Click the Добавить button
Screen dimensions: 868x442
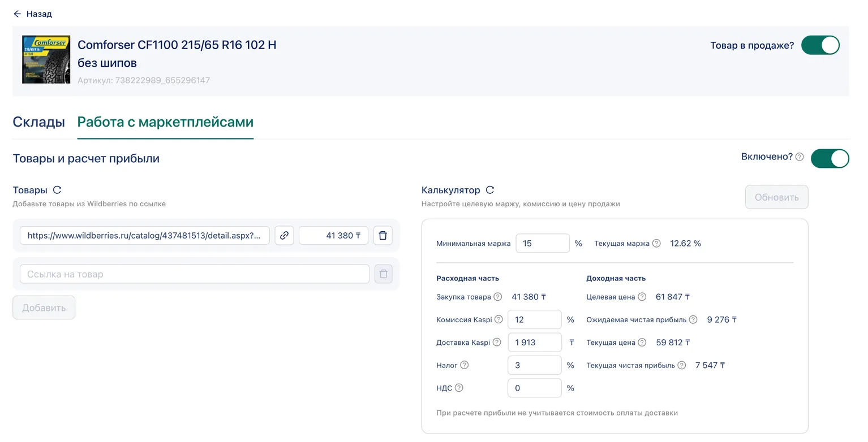44,307
